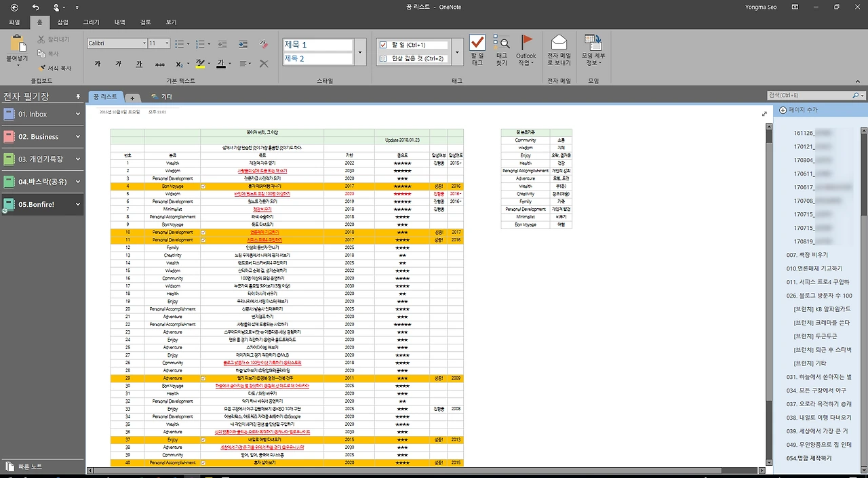Screen dimensions: 868x478
Task: Toggle checkbox in table row 29
Action: click(203, 378)
